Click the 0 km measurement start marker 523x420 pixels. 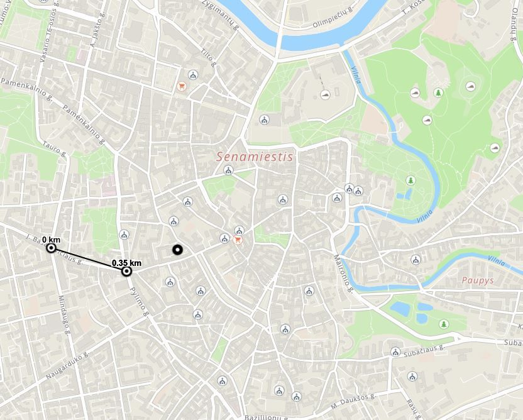pos(52,248)
